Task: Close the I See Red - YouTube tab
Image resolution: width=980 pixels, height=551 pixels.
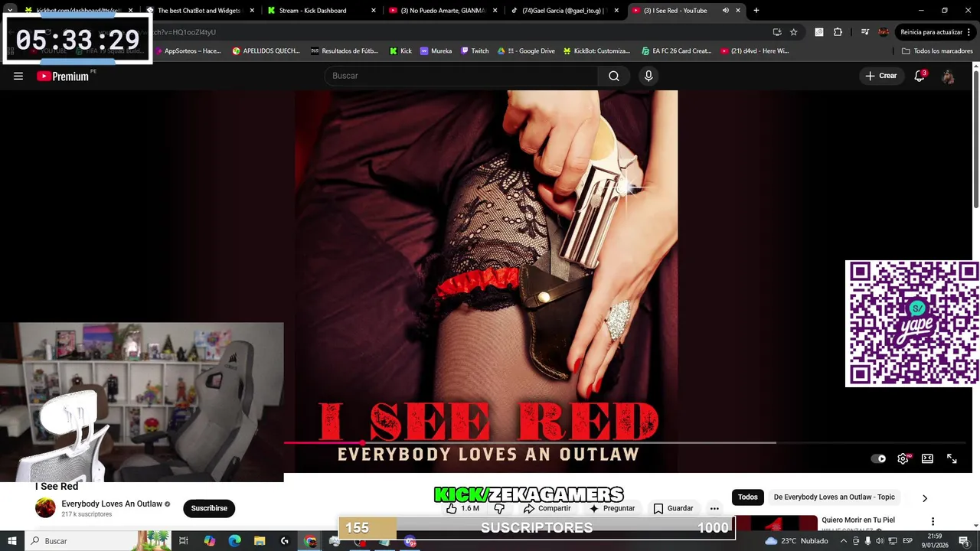Action: [x=739, y=11]
